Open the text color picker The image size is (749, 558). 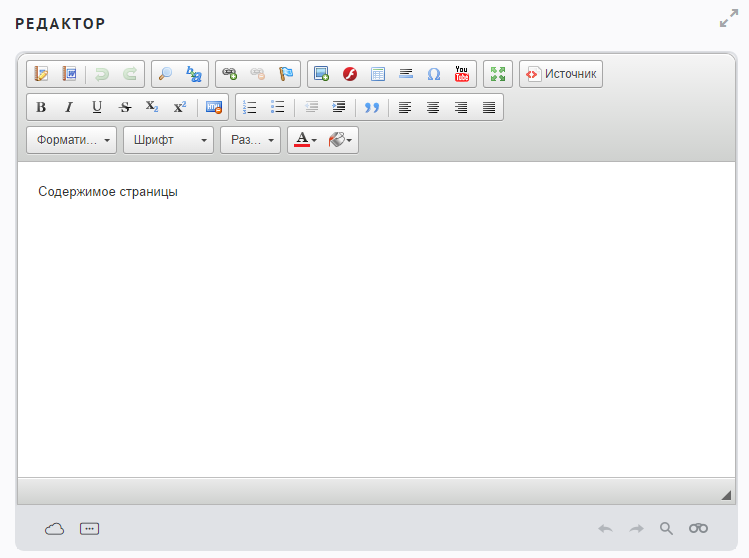[305, 141]
